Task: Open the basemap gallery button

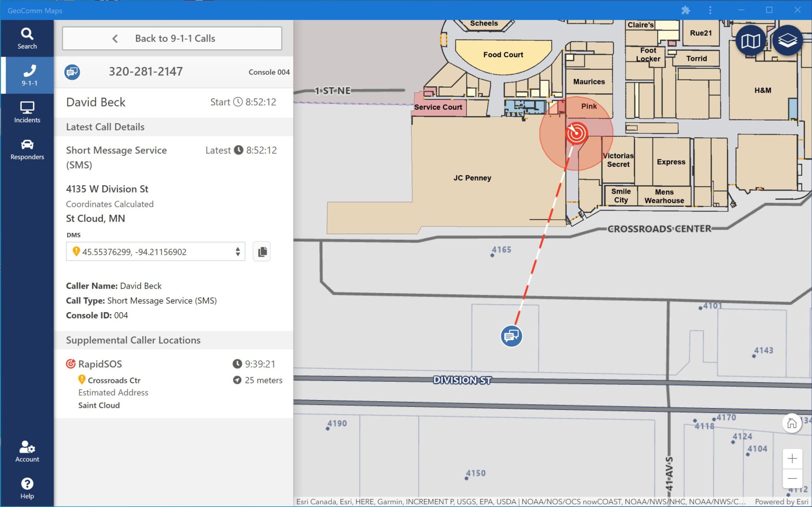Action: 751,40
